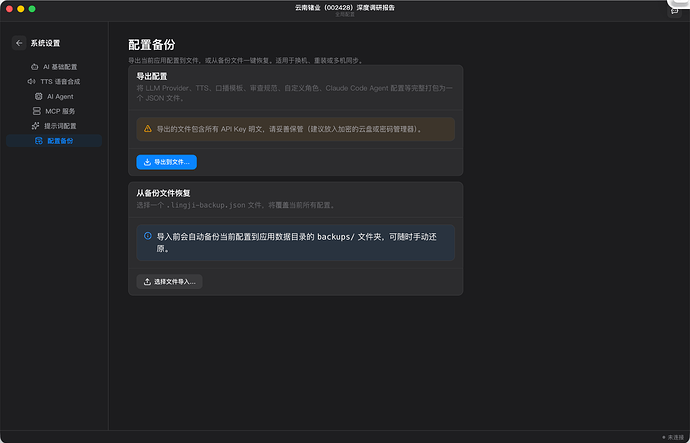Click the database icon beside 配置备份

tap(39, 141)
